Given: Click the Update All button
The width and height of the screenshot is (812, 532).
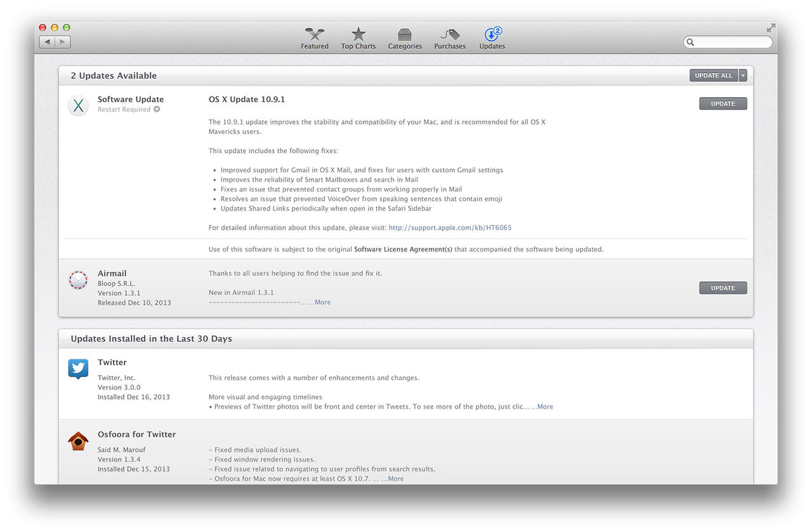Looking at the screenshot, I should pyautogui.click(x=713, y=75).
